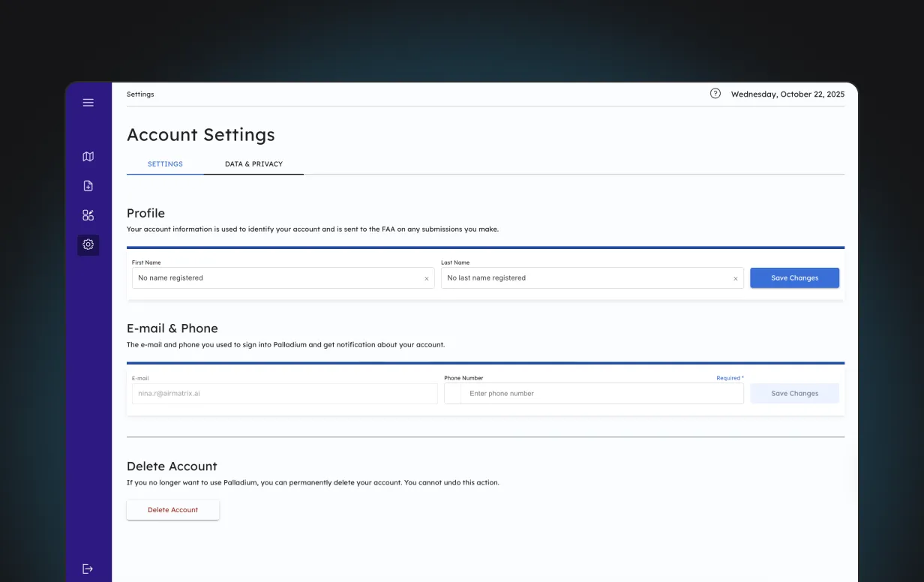Focus the First Name input field
The height and width of the screenshot is (582, 924).
click(283, 277)
